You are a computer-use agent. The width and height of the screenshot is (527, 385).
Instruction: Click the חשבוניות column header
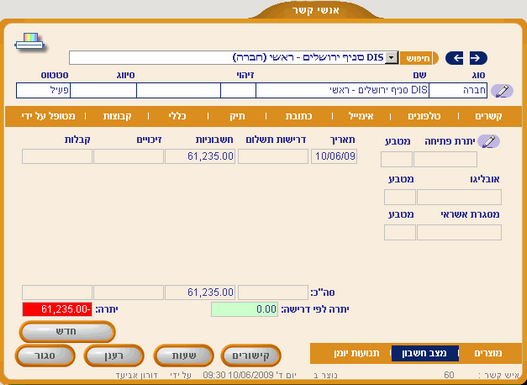click(x=214, y=140)
